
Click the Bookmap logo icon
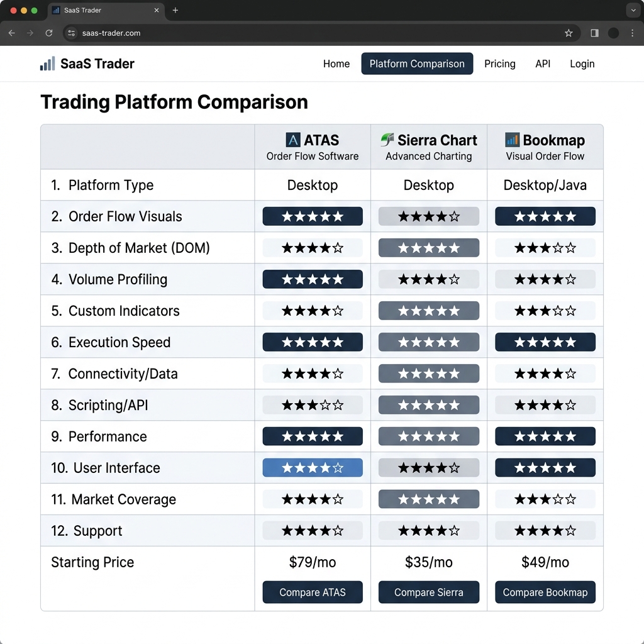coord(512,140)
